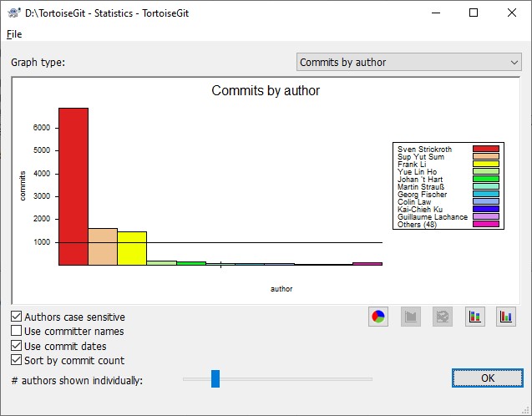Click the 6000 y-axis value
The height and width of the screenshot is (416, 532).
click(42, 128)
